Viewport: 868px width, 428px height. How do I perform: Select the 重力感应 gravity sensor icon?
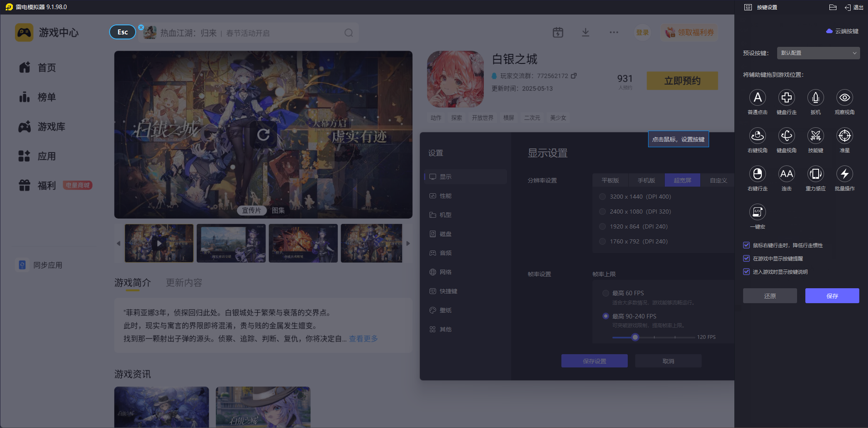pos(815,174)
